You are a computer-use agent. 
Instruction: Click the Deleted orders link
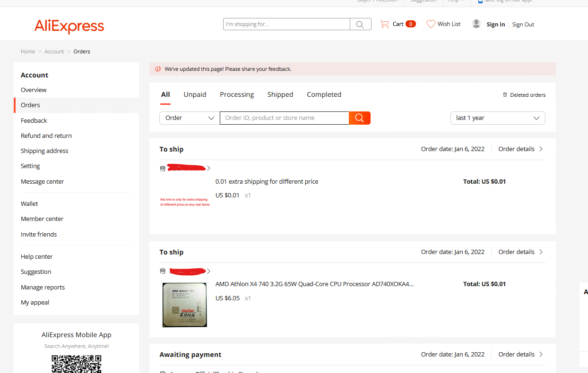click(x=527, y=95)
